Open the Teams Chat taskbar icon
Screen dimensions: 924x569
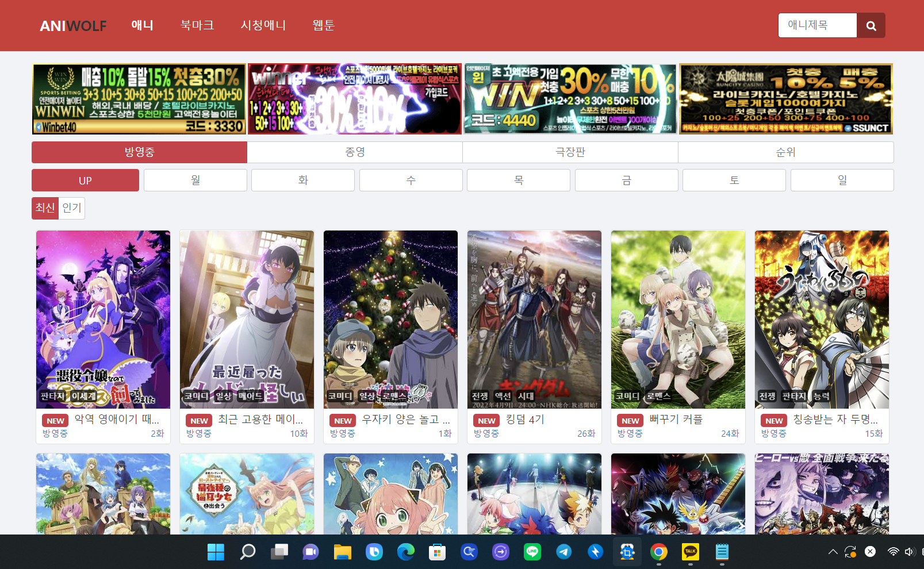click(310, 552)
